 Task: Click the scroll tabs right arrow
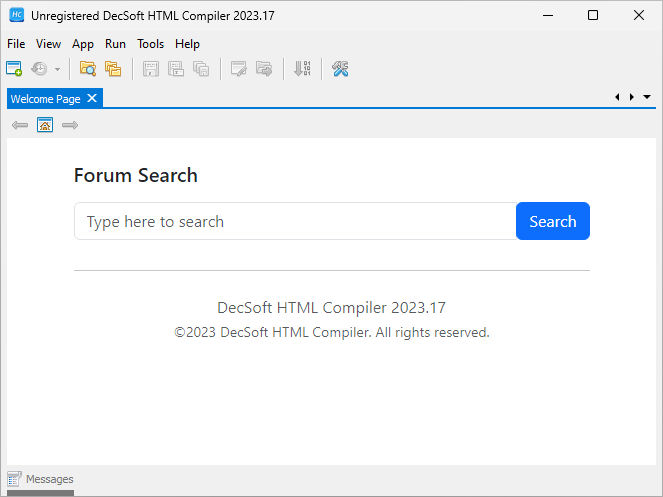coord(632,97)
